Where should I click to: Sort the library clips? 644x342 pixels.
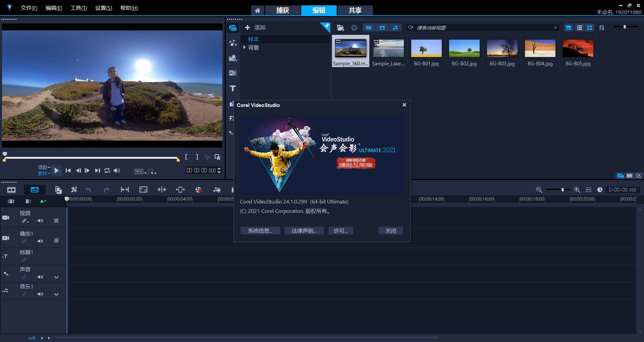[602, 28]
